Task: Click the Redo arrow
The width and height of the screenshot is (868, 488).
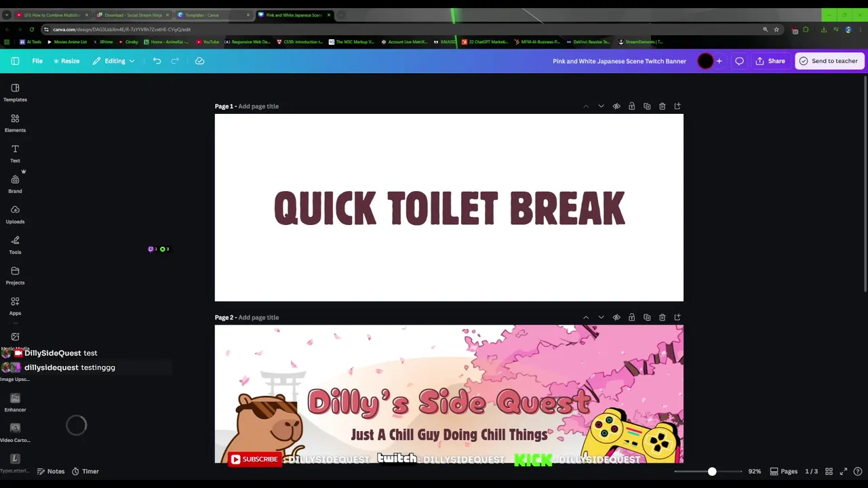Action: point(175,61)
